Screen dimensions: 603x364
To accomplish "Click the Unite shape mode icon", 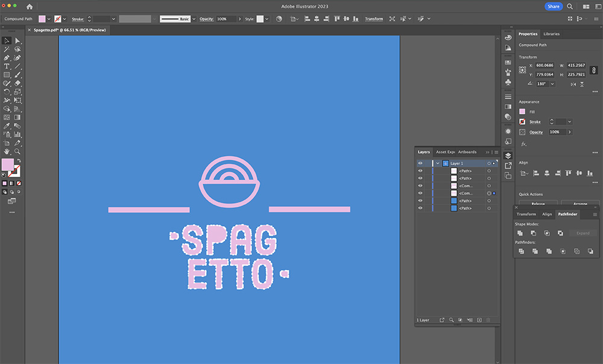I will click(x=520, y=233).
